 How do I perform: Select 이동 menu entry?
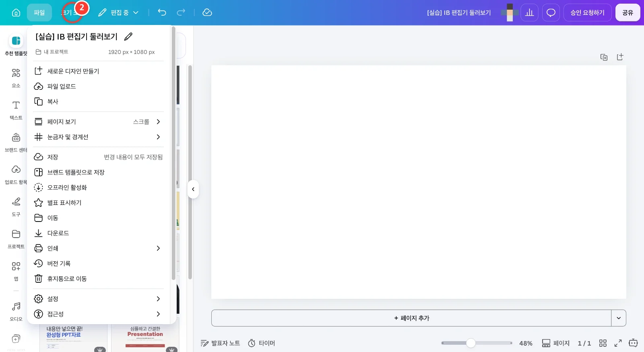98,218
